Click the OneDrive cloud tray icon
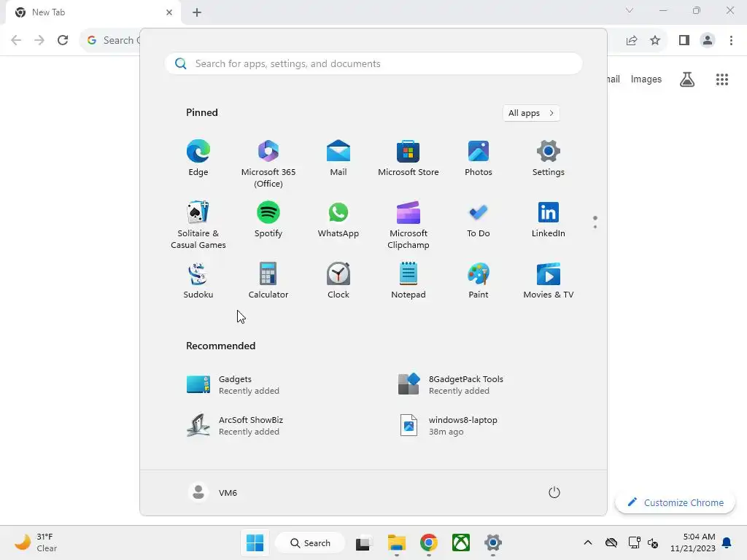This screenshot has width=747, height=560. (x=611, y=542)
